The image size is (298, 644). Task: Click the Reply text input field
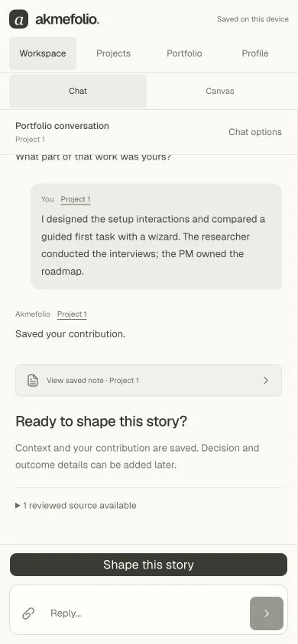[x=146, y=613]
